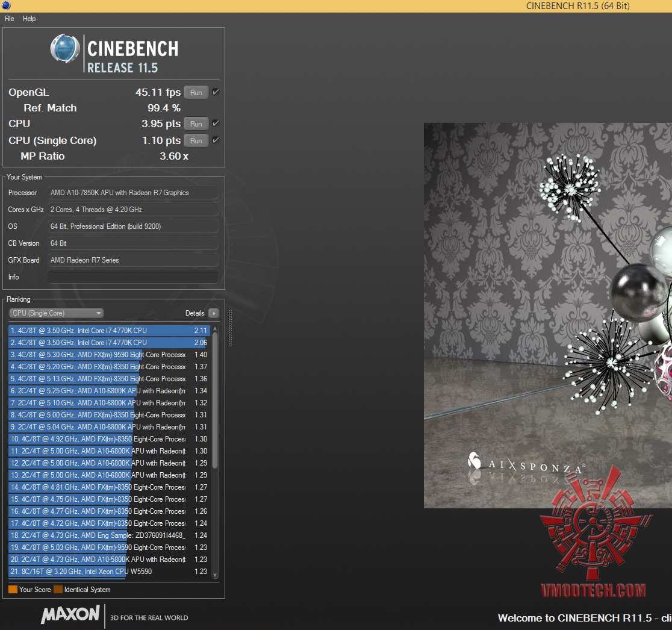Viewport: 672px width, 630px height.
Task: Select ranking row 14 FX-8350 at 4.81 GHz
Action: point(109,487)
